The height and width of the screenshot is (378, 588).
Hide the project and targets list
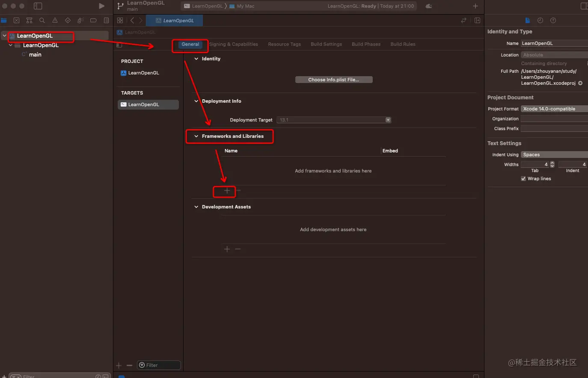point(119,45)
